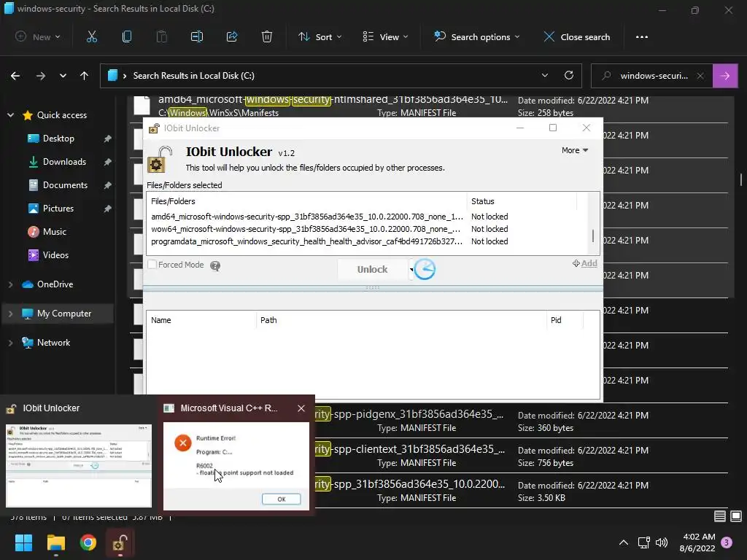Click the network icon in system tray
Viewport: 747px width, 560px height.
tap(644, 542)
